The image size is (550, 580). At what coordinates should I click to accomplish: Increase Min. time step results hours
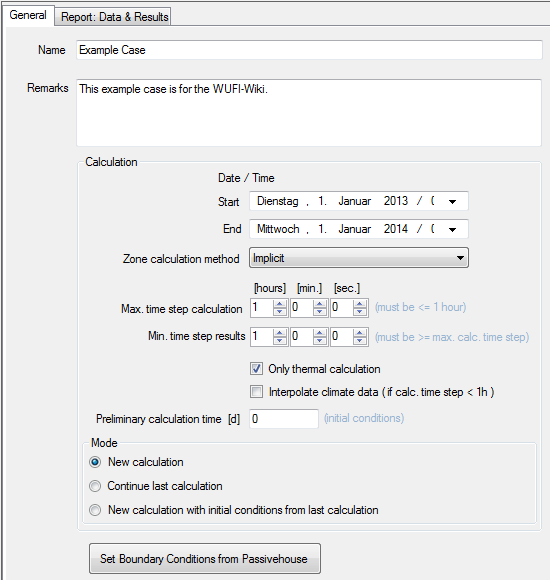(280, 333)
